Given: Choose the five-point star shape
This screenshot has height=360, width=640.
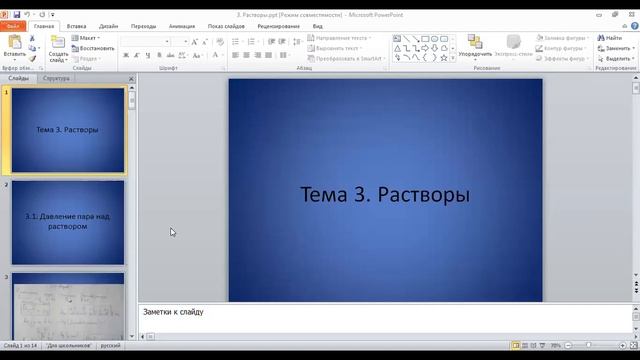Looking at the screenshot, I should coord(444,58).
